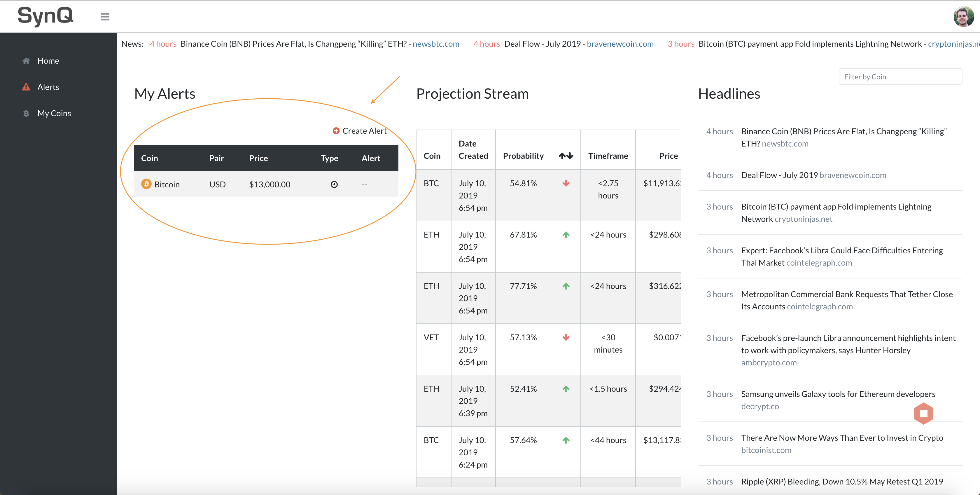Open Alerts in the sidebar
This screenshot has height=495, width=980.
click(48, 87)
